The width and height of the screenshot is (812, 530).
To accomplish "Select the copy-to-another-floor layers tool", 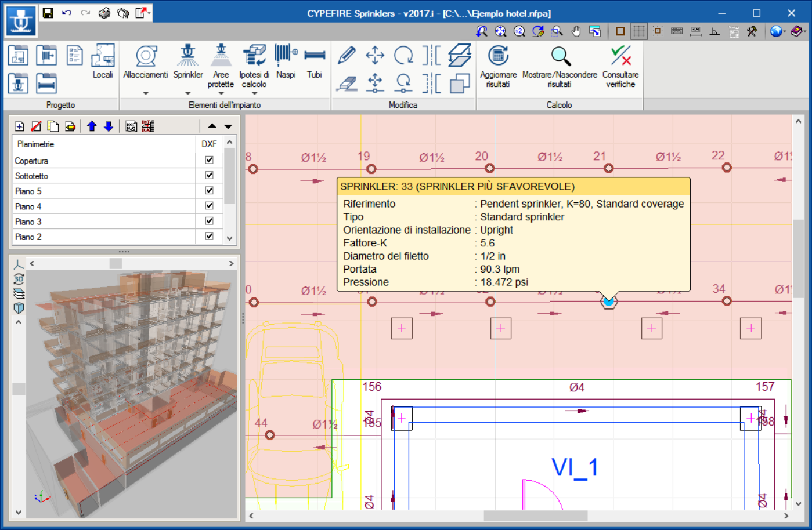I will (x=460, y=55).
